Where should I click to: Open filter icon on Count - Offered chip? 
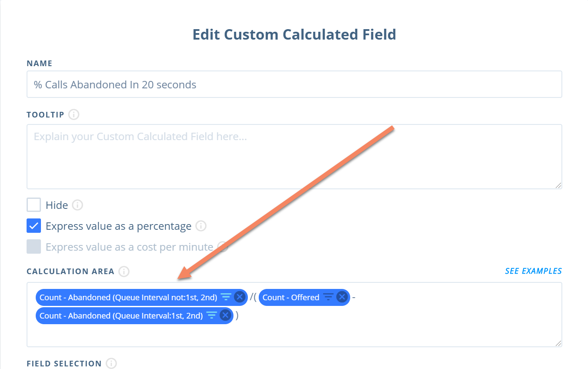click(328, 297)
